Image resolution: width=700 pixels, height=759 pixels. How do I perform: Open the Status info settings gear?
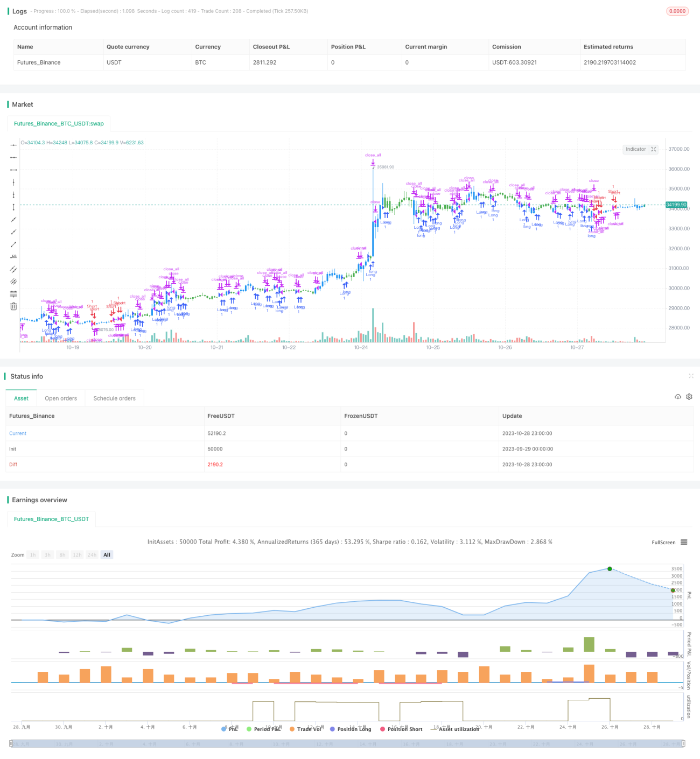689,397
